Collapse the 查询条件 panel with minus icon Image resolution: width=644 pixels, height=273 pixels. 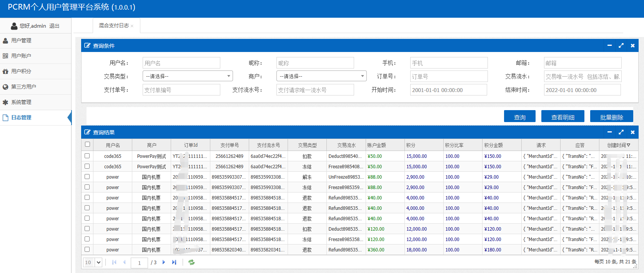coord(609,45)
